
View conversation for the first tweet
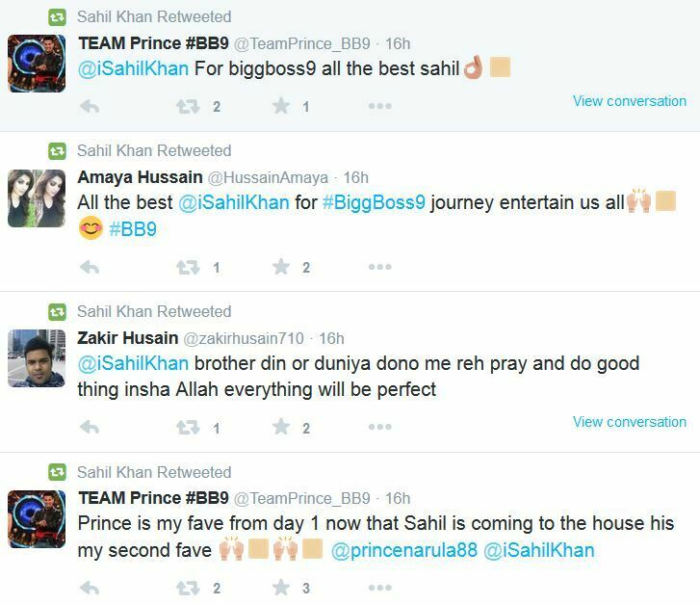[630, 101]
